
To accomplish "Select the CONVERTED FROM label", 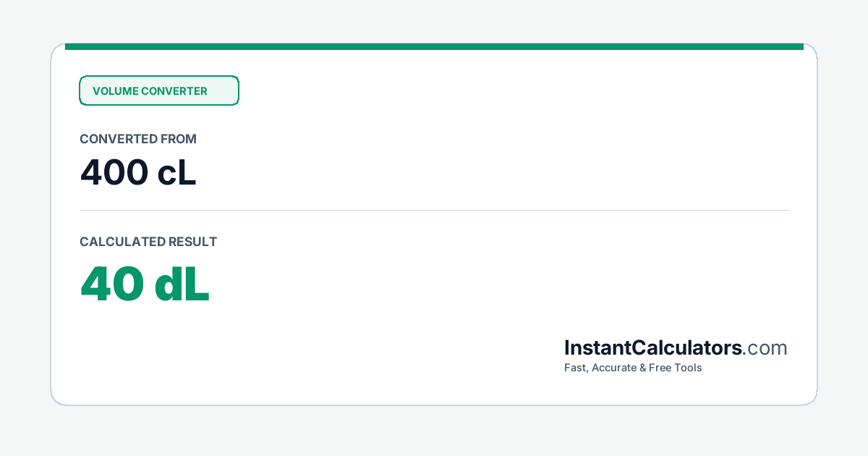I will click(x=138, y=139).
